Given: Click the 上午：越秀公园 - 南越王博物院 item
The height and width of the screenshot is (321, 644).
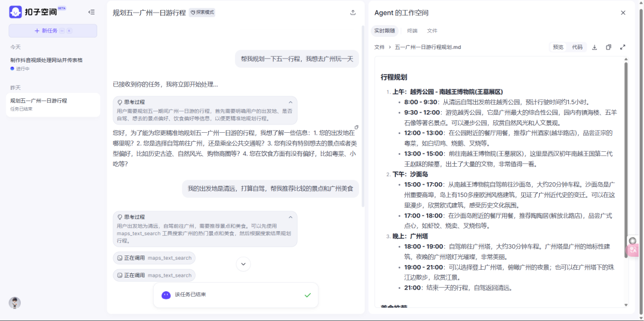Looking at the screenshot, I should click(448, 92).
